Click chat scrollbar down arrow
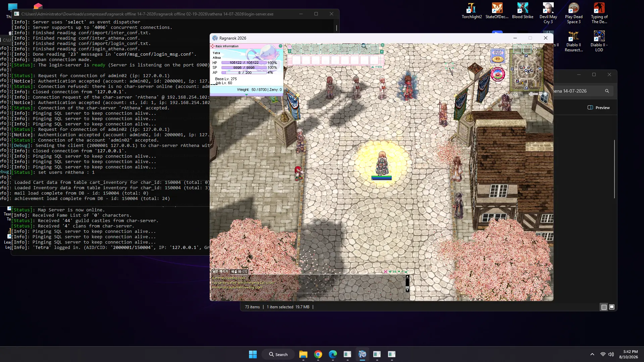The width and height of the screenshot is (644, 362). 407,290
